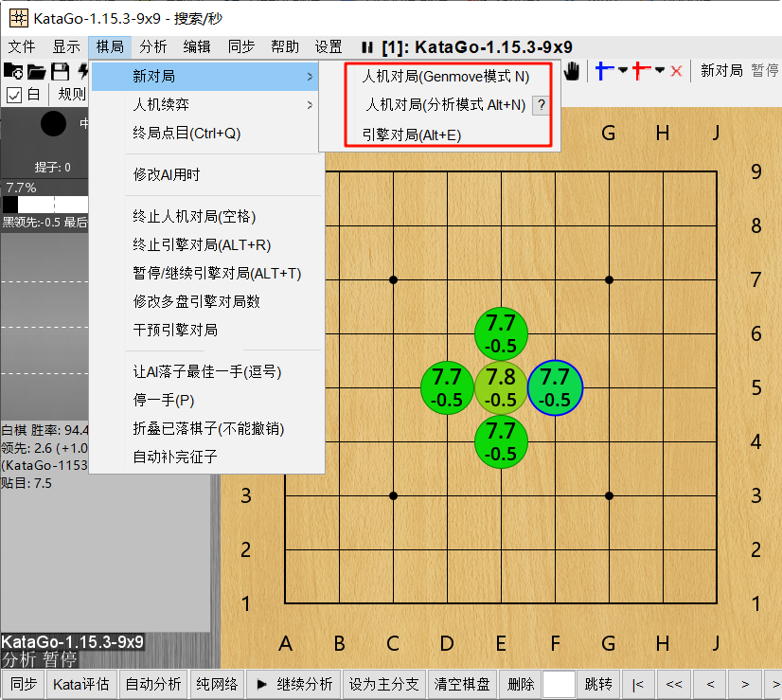Select the blue cross marker tool
The image size is (782, 700).
[603, 70]
